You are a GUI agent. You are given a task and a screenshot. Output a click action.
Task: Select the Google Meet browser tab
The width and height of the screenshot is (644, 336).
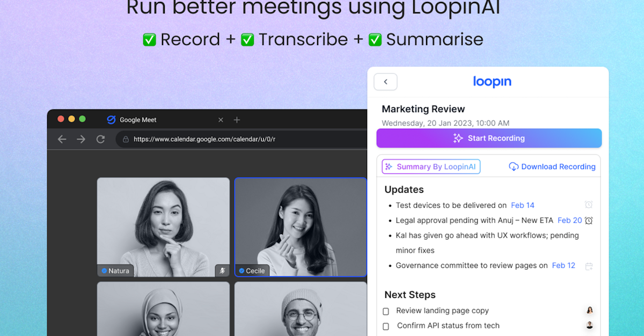tap(165, 120)
